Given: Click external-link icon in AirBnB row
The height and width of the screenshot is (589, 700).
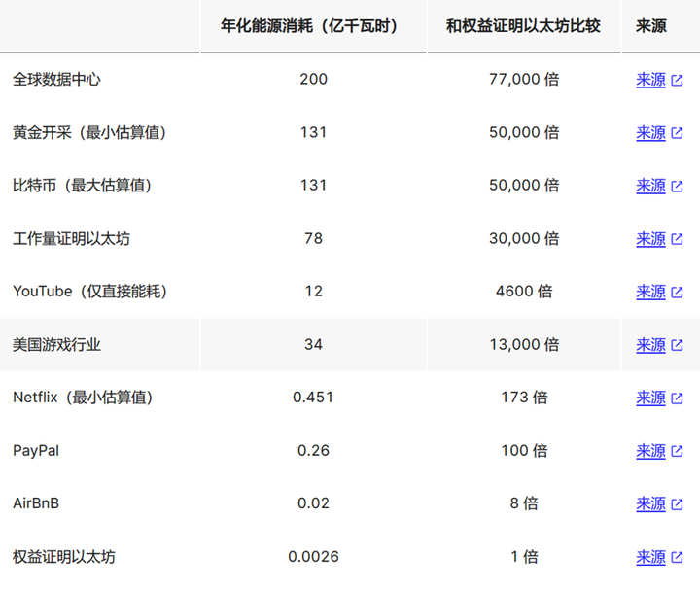Looking at the screenshot, I should click(x=678, y=504).
